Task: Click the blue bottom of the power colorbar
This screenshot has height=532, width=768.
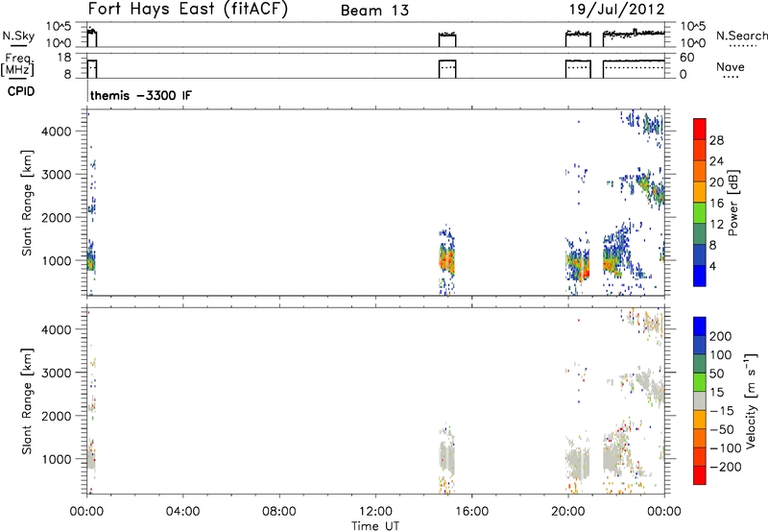Action: click(x=700, y=276)
